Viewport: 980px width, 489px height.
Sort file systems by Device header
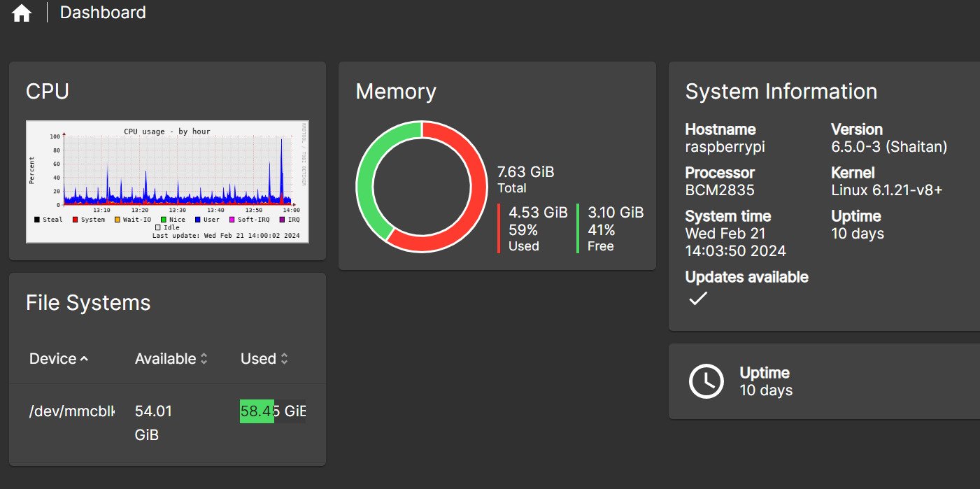click(x=52, y=359)
